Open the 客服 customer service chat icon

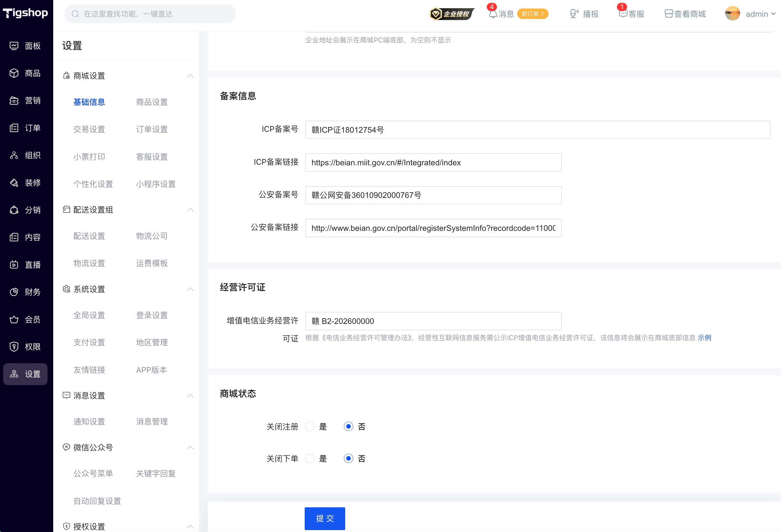(x=623, y=14)
